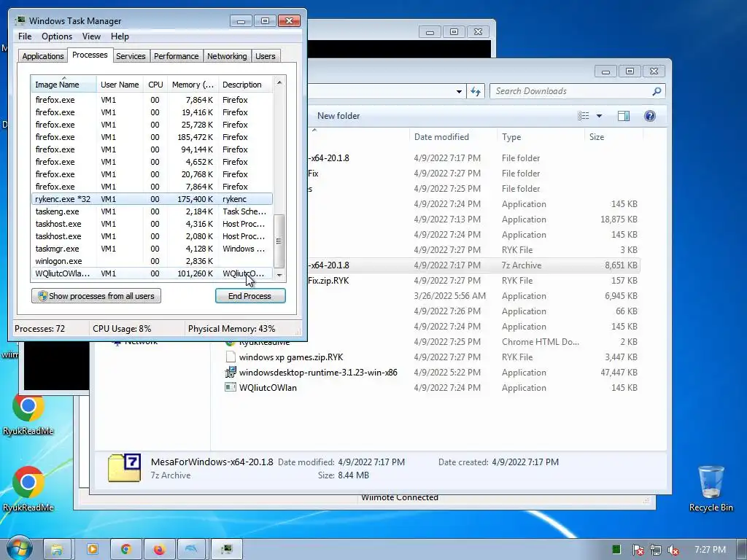Select the Fix.zip.RYK file row
Screen dimensions: 747x560
(x=473, y=281)
